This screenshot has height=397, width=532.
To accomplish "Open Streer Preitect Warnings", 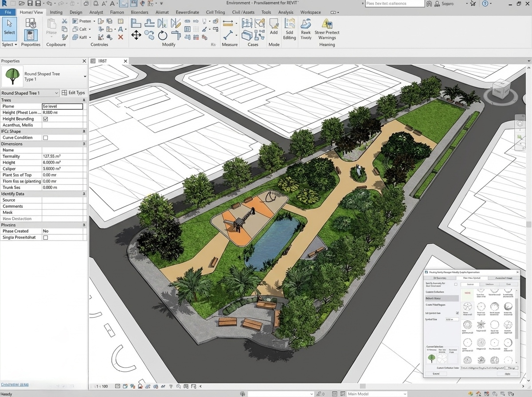I will pyautogui.click(x=327, y=27).
